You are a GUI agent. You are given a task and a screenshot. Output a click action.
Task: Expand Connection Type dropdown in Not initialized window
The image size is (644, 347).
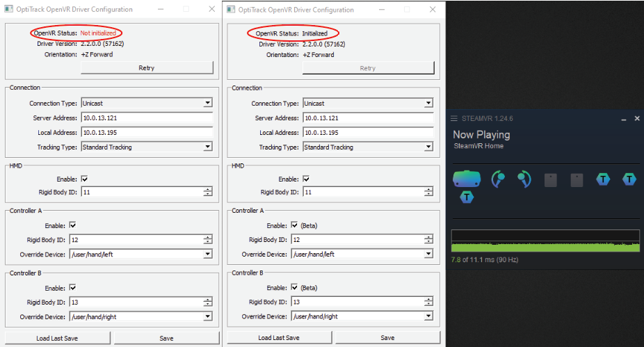207,103
